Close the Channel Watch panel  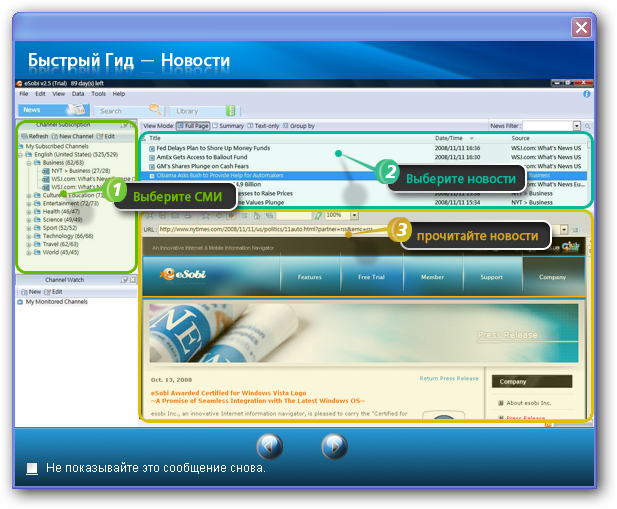coord(133,280)
